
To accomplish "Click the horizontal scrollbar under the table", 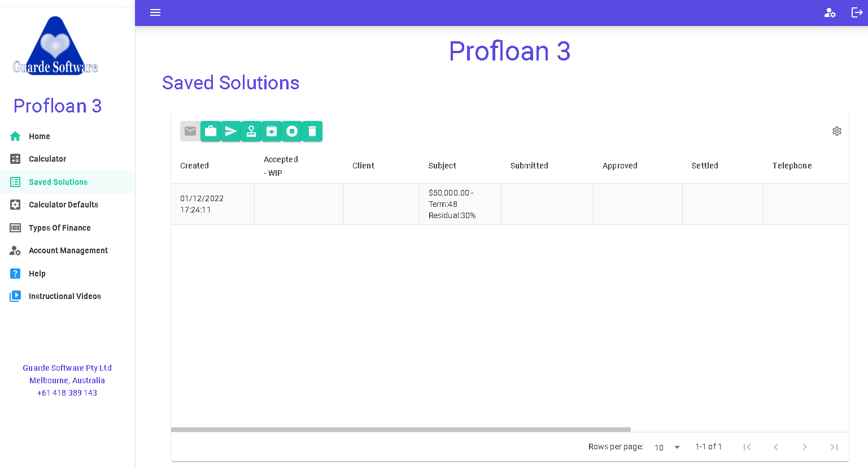I will pos(401,430).
